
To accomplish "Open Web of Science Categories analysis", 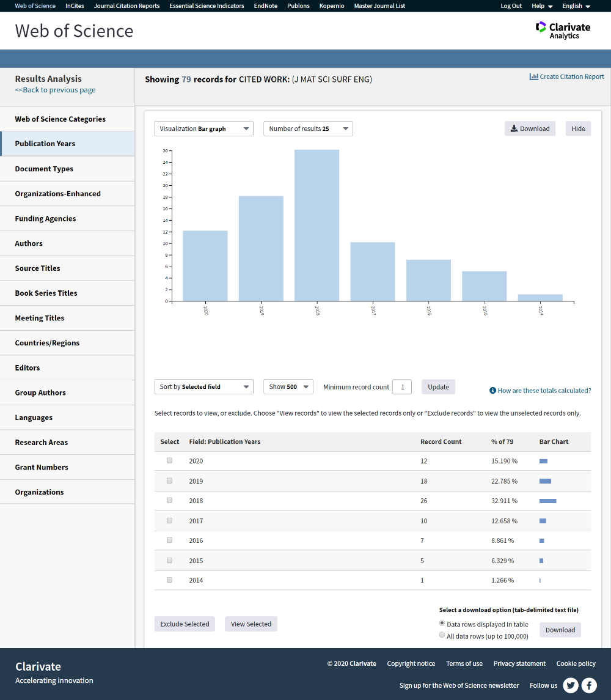I will [67, 119].
